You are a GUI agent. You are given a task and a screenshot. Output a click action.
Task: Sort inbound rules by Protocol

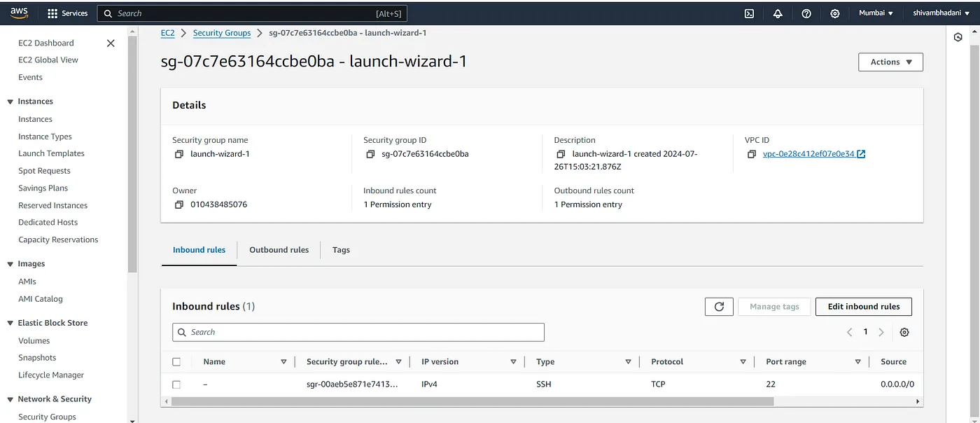[x=743, y=362]
